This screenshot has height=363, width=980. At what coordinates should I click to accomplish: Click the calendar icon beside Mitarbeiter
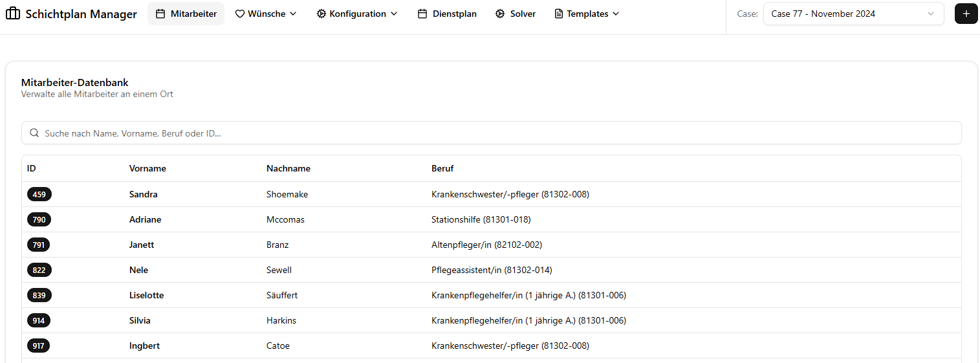click(x=160, y=14)
